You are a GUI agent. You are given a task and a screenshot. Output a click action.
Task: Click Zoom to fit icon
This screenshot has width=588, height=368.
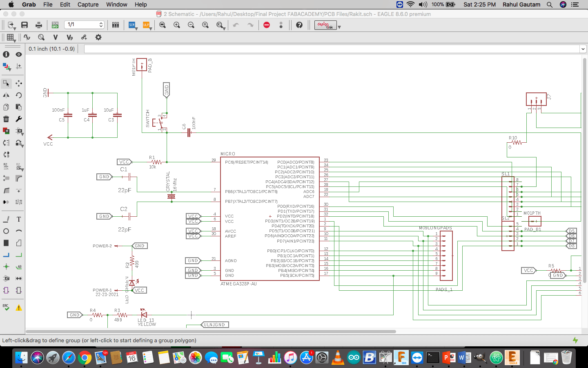tap(163, 25)
